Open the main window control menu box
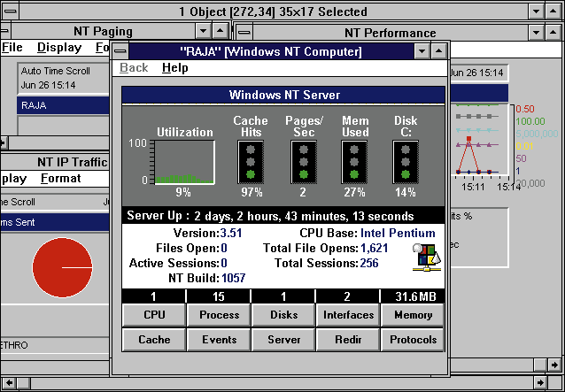The width and height of the screenshot is (565, 392). pyautogui.click(x=10, y=12)
